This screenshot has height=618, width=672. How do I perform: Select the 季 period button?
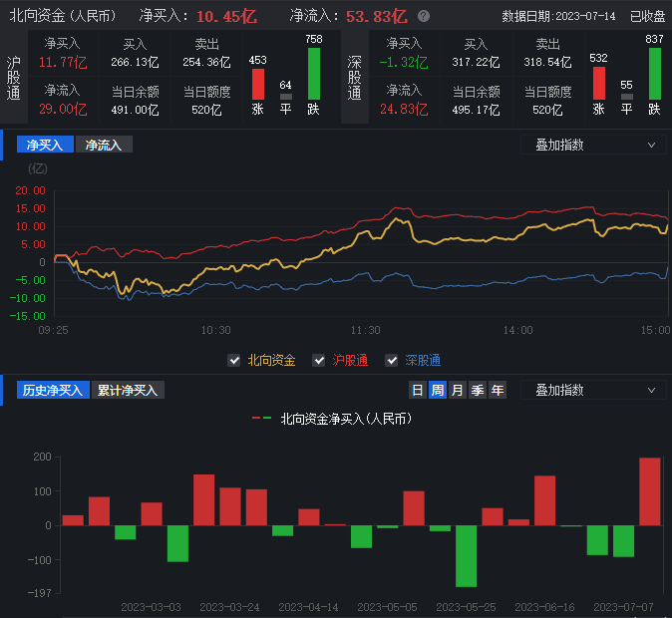[x=477, y=390]
